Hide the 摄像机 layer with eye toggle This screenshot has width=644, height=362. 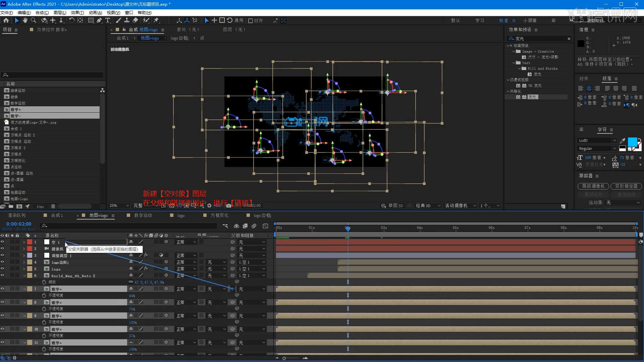click(2, 249)
